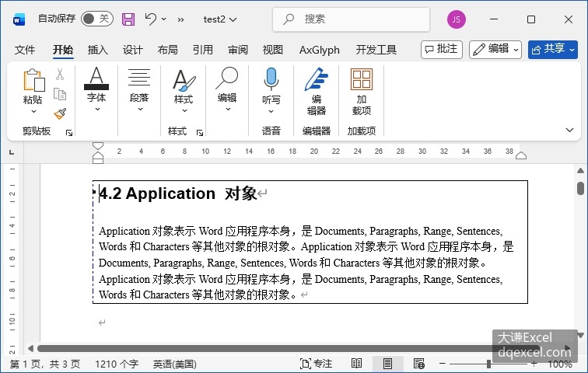The image size is (588, 373).
Task: Click the horizontal scrollbar left arrow
Action: 31,349
